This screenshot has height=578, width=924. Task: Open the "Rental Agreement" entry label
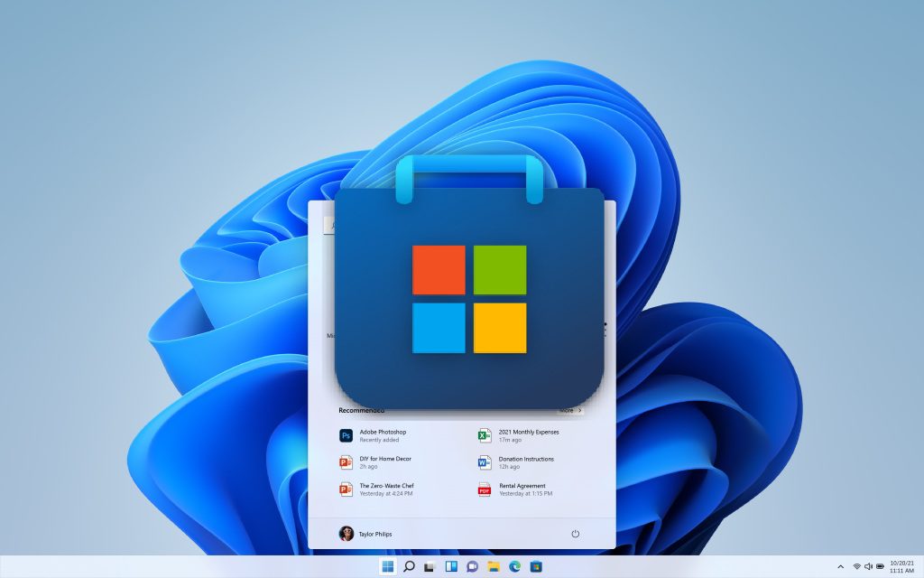[x=522, y=486]
